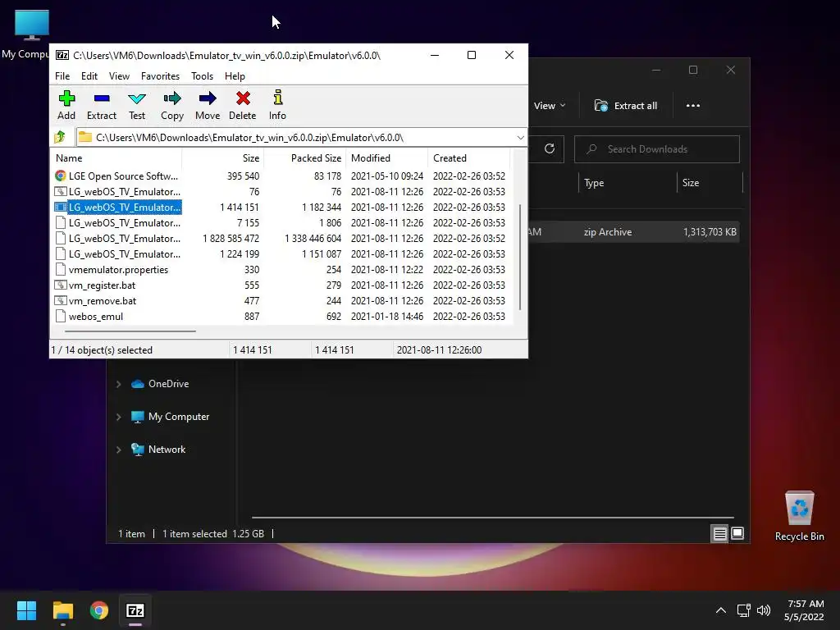The image size is (840, 630).
Task: Open the Tools menu in 7-Zip
Action: (202, 76)
